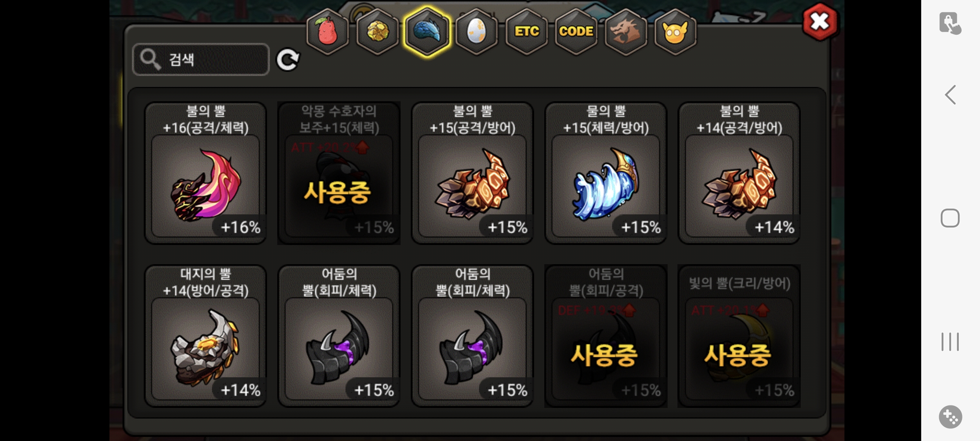The width and height of the screenshot is (980, 441).
Task: Select the blue horn category tab
Action: tap(427, 31)
